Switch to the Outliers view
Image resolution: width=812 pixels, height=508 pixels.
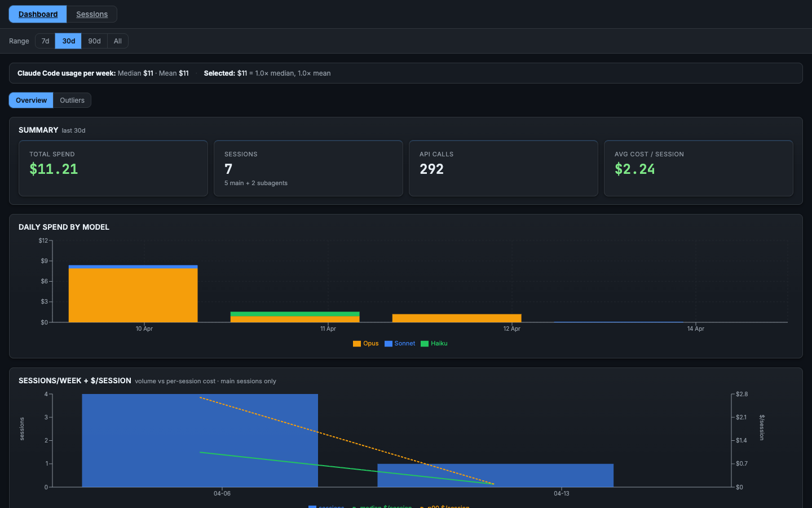(72, 100)
